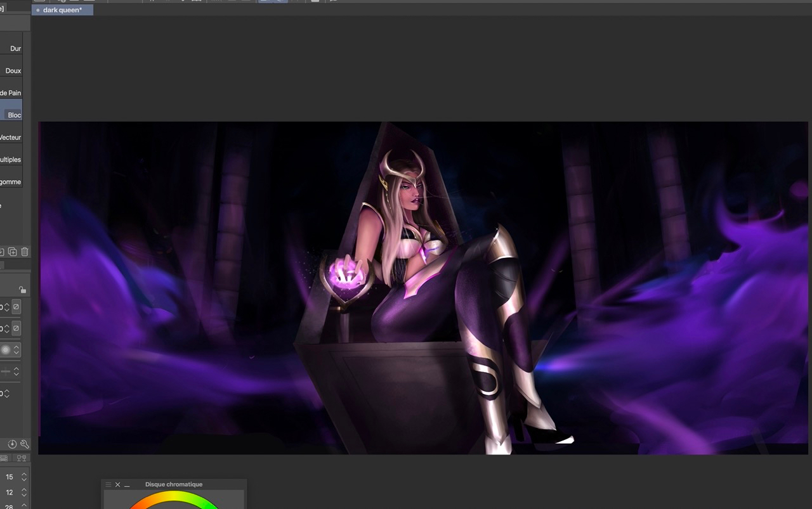The width and height of the screenshot is (812, 509).
Task: Select the Doux sub tool
Action: pos(13,71)
